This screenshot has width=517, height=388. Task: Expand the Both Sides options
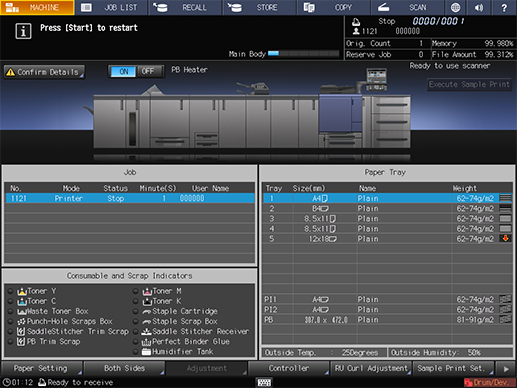pyautogui.click(x=124, y=368)
